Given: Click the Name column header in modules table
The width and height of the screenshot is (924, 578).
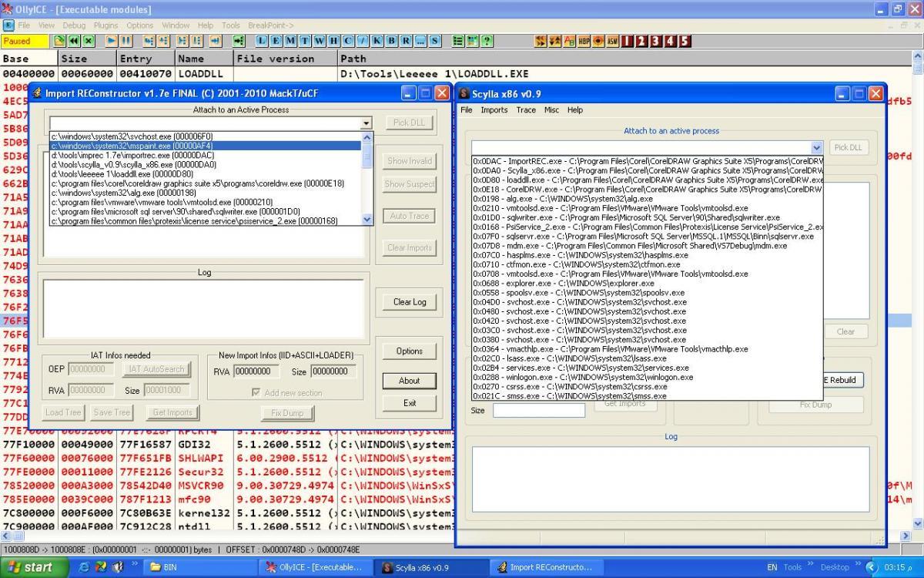Looking at the screenshot, I should [203, 59].
